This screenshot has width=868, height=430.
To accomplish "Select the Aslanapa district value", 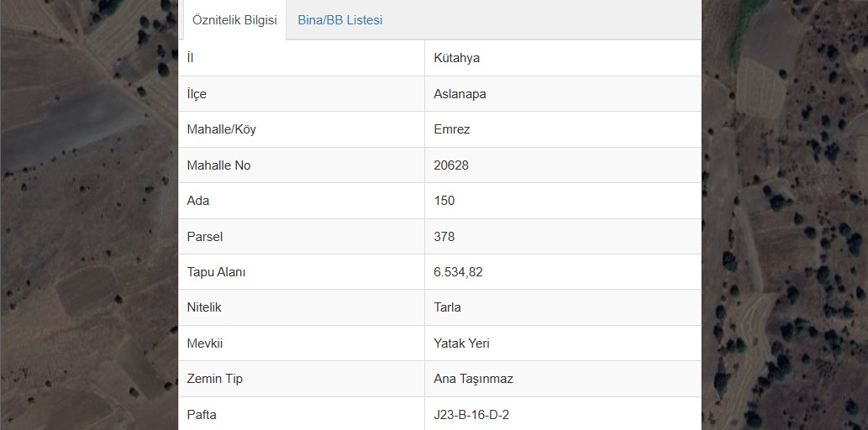I will pyautogui.click(x=460, y=94).
